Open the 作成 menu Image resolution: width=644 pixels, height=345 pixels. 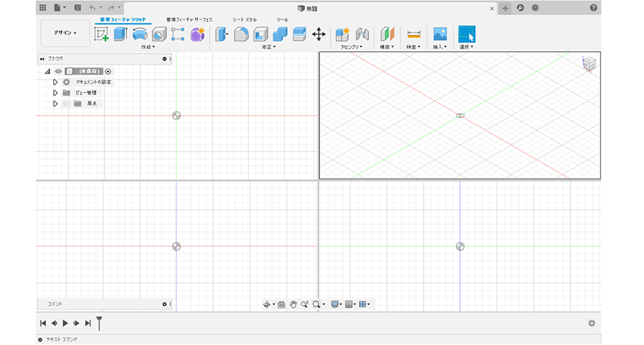pyautogui.click(x=148, y=47)
